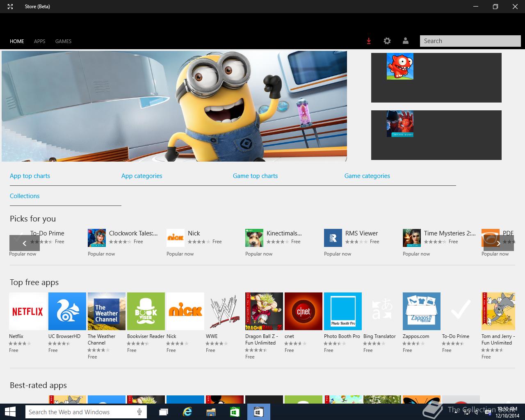Open To-Do Prime pick title
The width and height of the screenshot is (525, 420).
click(47, 233)
